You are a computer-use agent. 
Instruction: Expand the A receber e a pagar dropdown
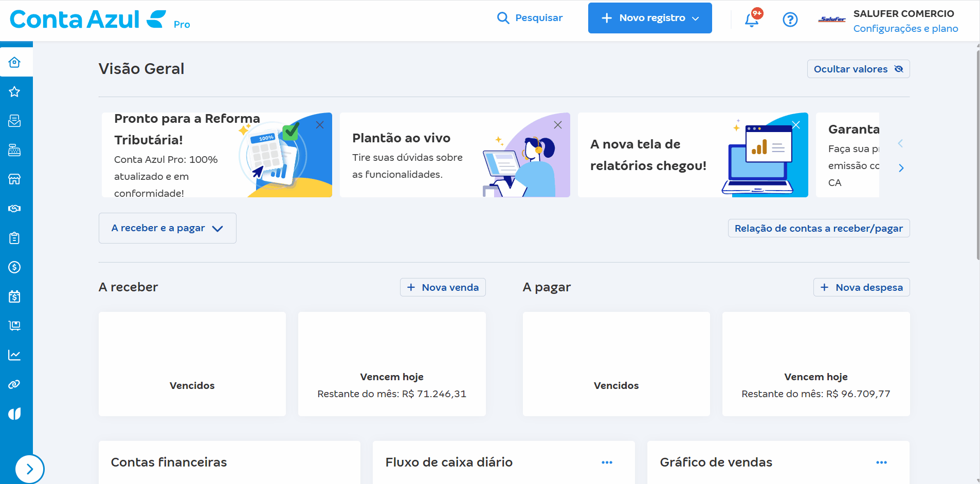168,228
